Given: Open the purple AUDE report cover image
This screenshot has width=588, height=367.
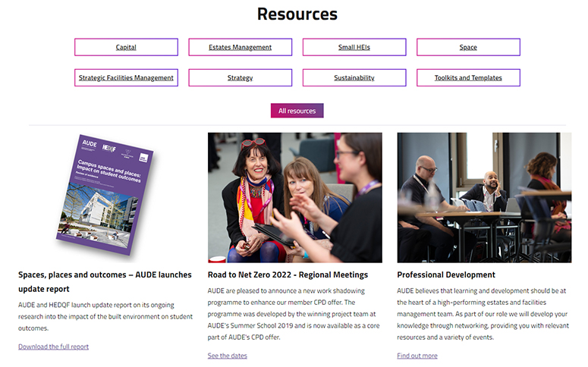Looking at the screenshot, I should pyautogui.click(x=105, y=195).
